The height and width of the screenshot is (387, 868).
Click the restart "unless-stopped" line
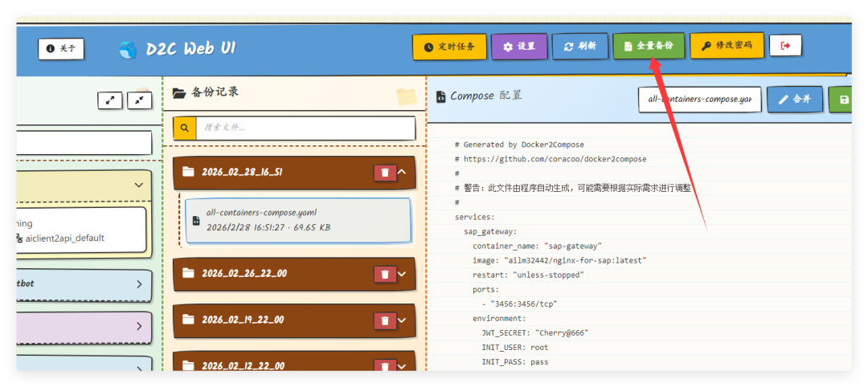pyautogui.click(x=528, y=275)
